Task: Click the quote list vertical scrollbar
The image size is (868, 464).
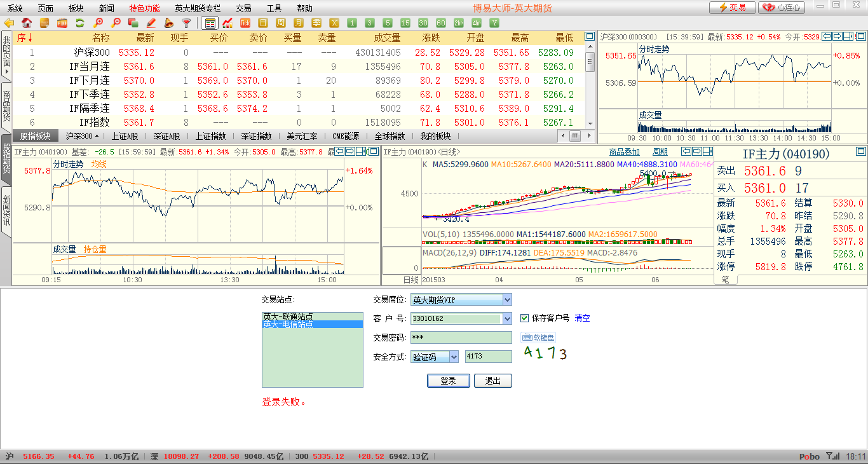Action: click(590, 83)
